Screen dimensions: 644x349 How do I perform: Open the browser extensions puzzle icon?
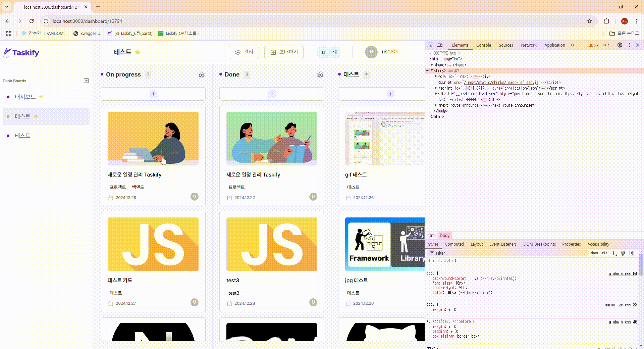[606, 21]
